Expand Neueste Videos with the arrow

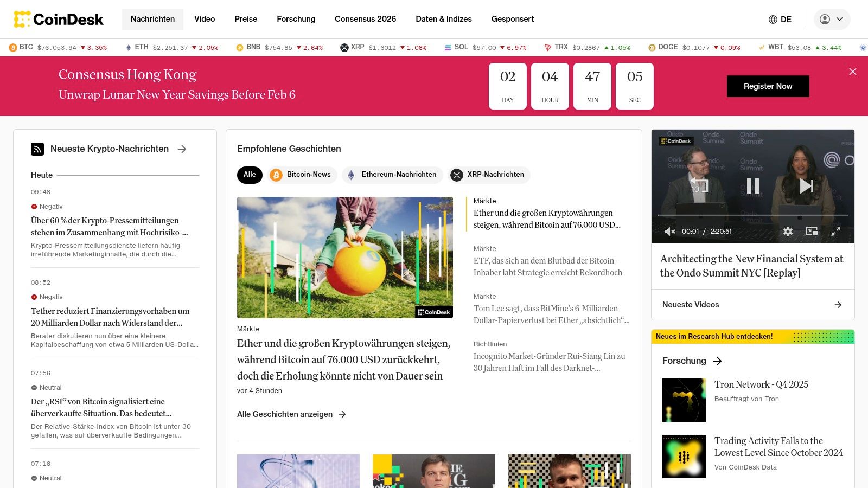point(838,305)
